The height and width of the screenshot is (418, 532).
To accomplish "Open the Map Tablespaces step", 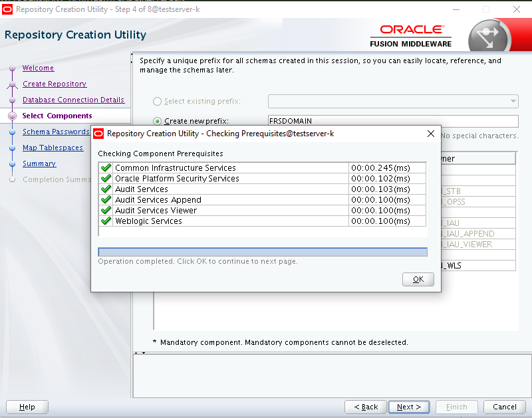I will pos(53,148).
